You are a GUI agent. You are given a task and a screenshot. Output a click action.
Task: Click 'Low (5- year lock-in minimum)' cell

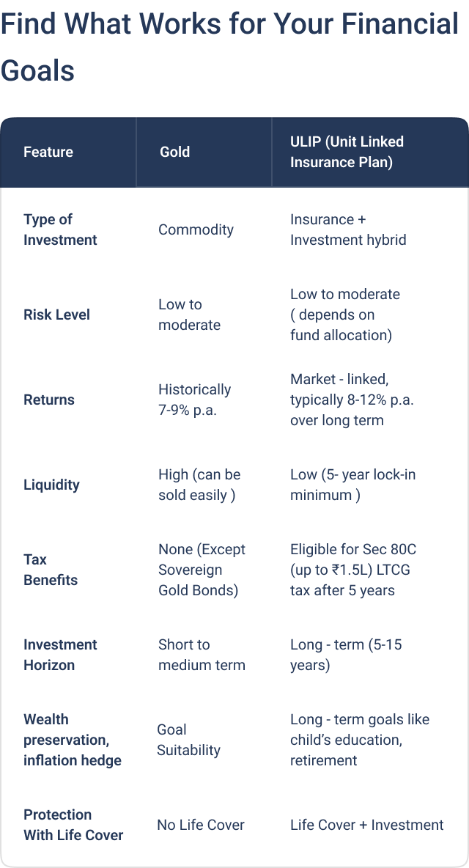point(352,485)
